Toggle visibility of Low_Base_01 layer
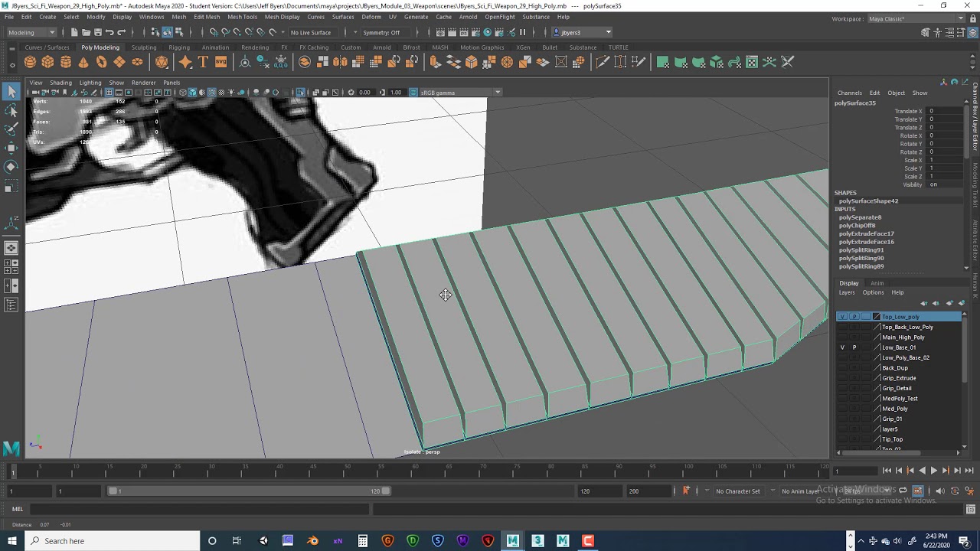The height and width of the screenshot is (551, 980). click(x=842, y=347)
